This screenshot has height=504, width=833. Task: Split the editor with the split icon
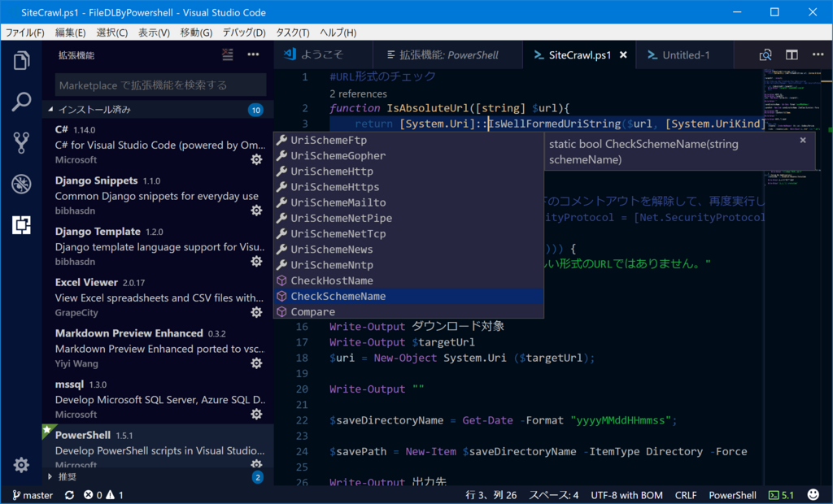pyautogui.click(x=792, y=54)
